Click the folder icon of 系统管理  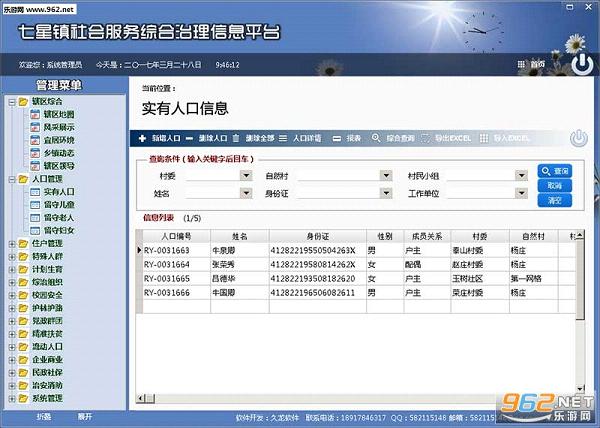[23, 399]
